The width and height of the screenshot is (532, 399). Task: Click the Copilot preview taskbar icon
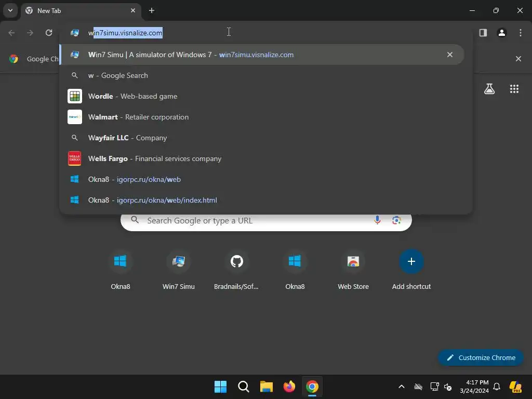(515, 387)
